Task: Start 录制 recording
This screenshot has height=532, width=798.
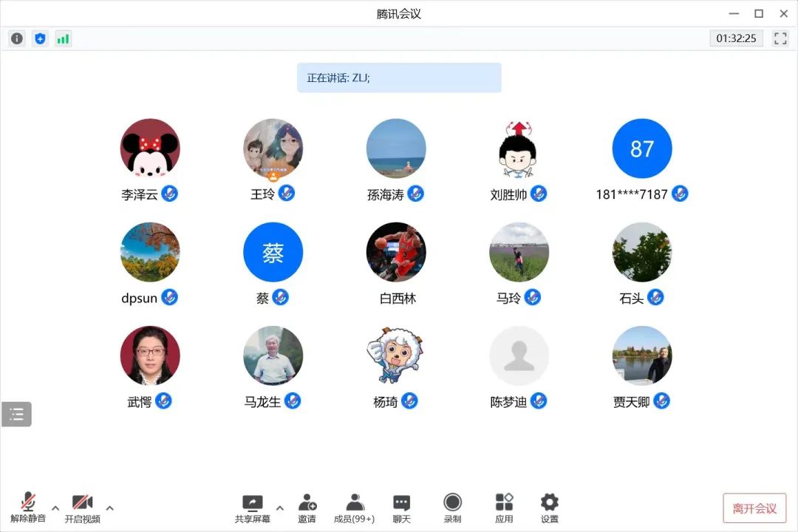Action: [452, 508]
